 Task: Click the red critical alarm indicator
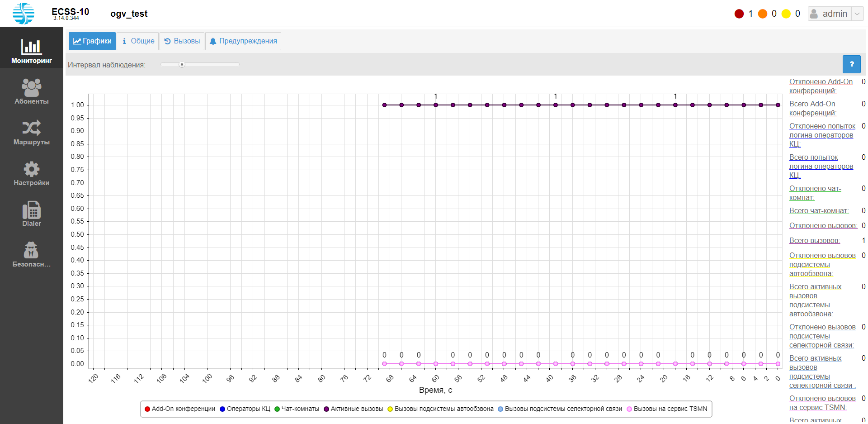point(739,14)
